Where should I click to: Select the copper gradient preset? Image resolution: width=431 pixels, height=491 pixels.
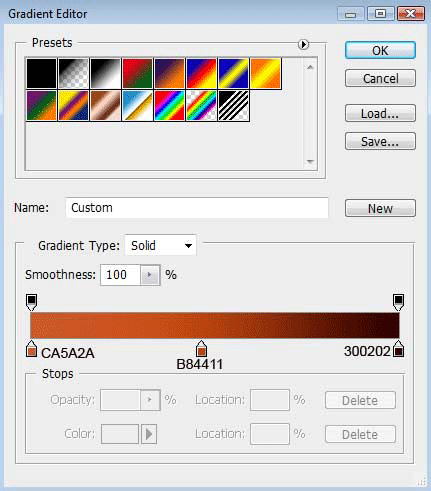(x=105, y=105)
